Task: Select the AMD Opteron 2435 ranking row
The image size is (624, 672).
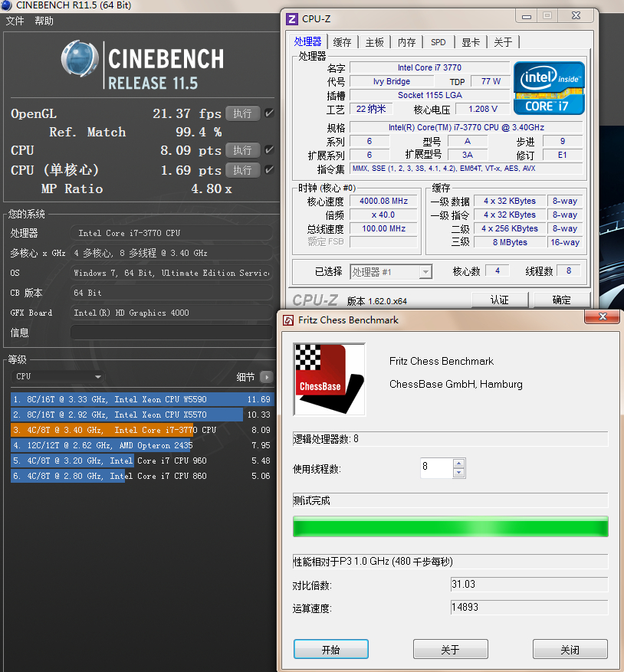Action: 142,445
